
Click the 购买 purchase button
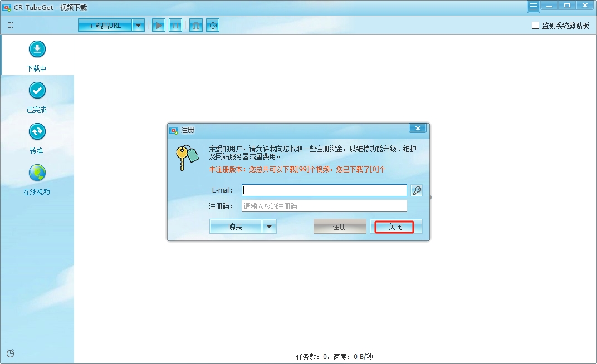point(236,227)
